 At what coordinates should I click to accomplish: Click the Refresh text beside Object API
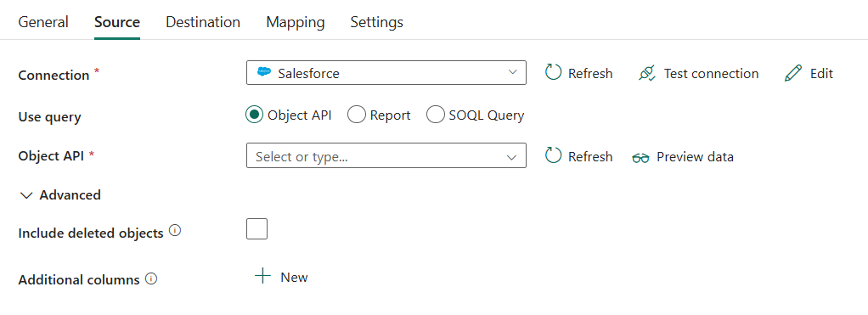pyautogui.click(x=590, y=157)
